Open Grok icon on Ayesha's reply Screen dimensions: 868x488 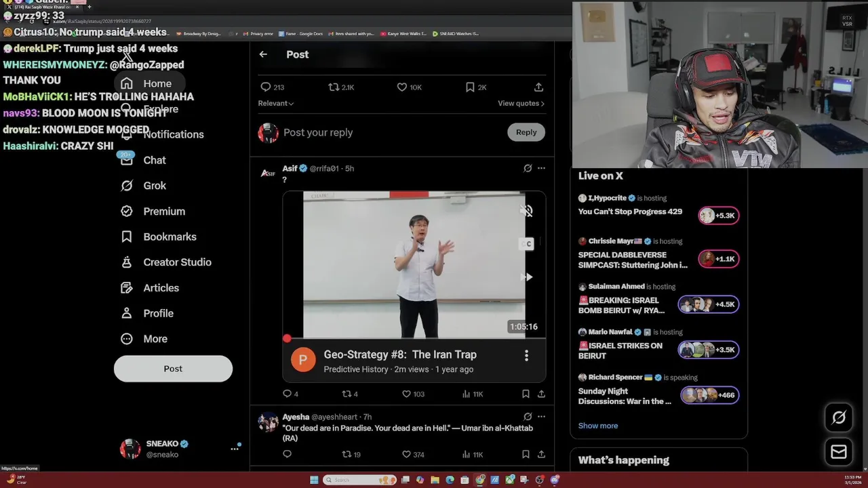528,416
